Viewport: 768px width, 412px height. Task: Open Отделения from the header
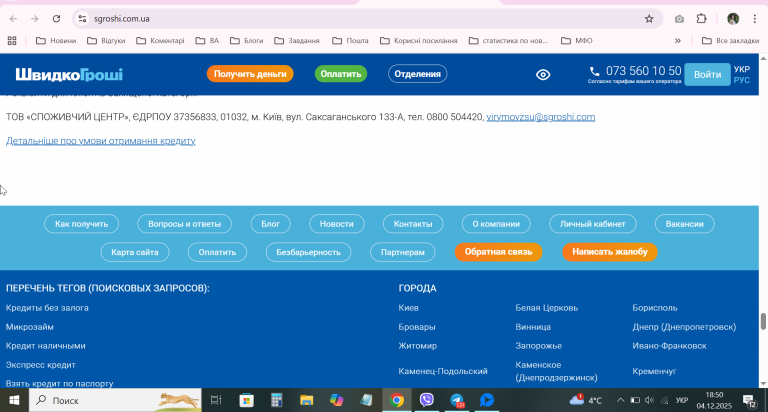417,74
